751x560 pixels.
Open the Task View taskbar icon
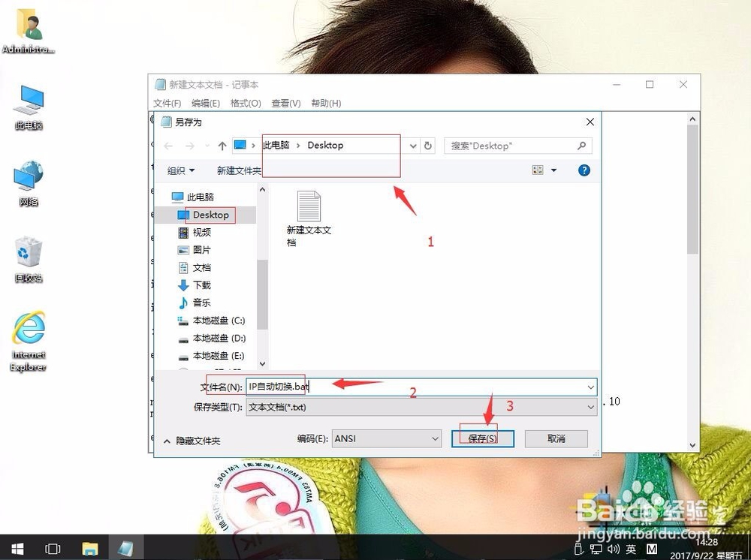(x=53, y=549)
